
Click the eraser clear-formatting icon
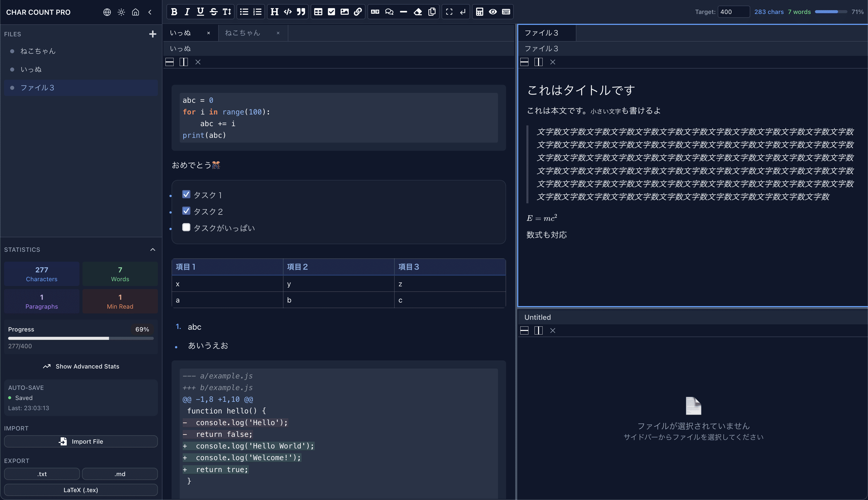click(x=418, y=12)
